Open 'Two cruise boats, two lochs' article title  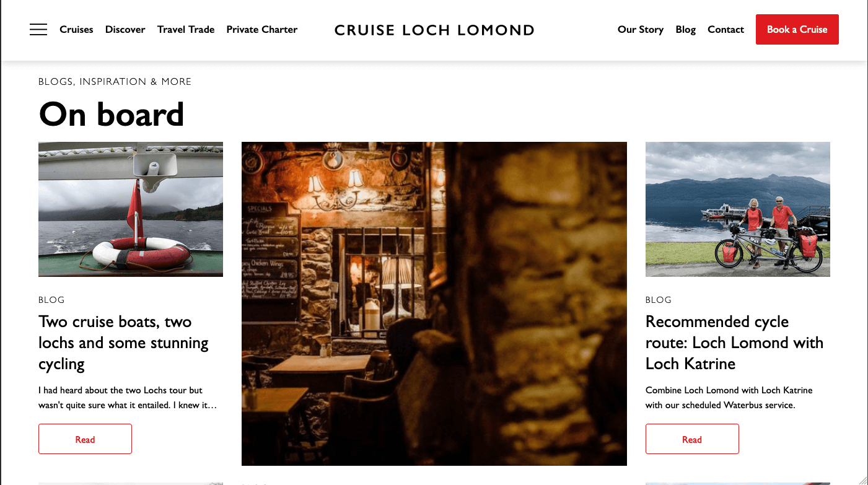click(124, 343)
